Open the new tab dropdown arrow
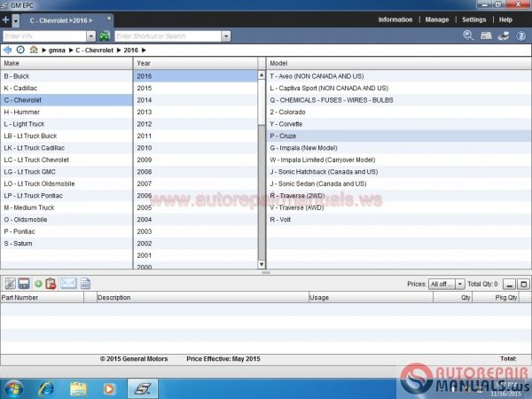532x399 pixels. [x=16, y=21]
